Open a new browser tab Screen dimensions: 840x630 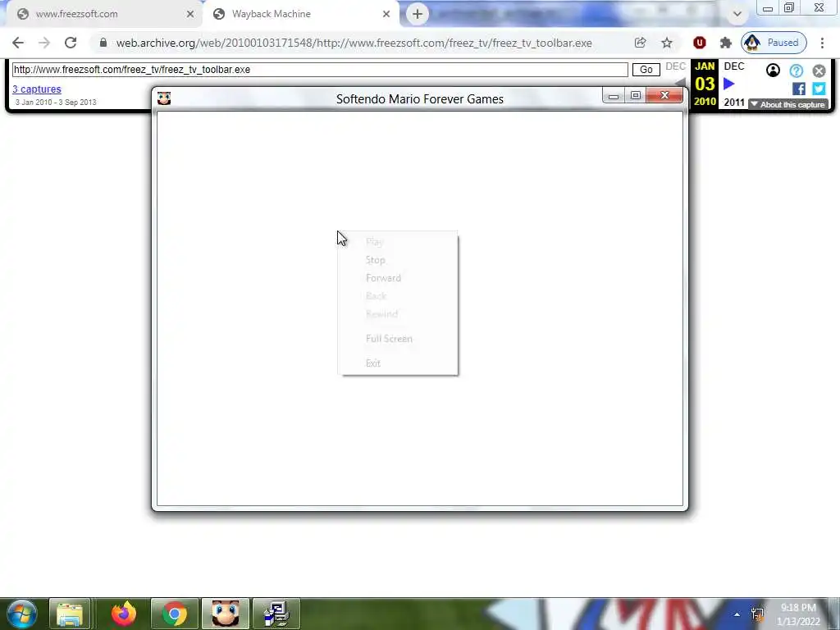(x=418, y=15)
